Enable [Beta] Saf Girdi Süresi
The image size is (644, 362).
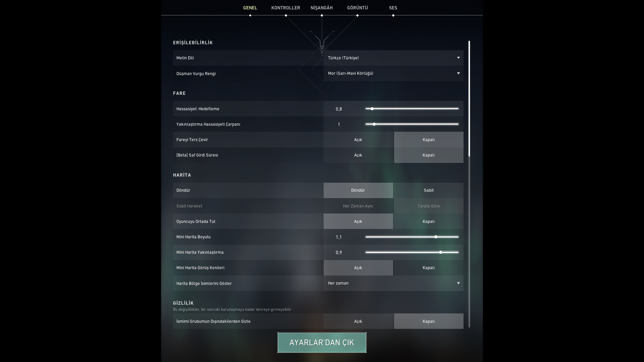click(358, 155)
